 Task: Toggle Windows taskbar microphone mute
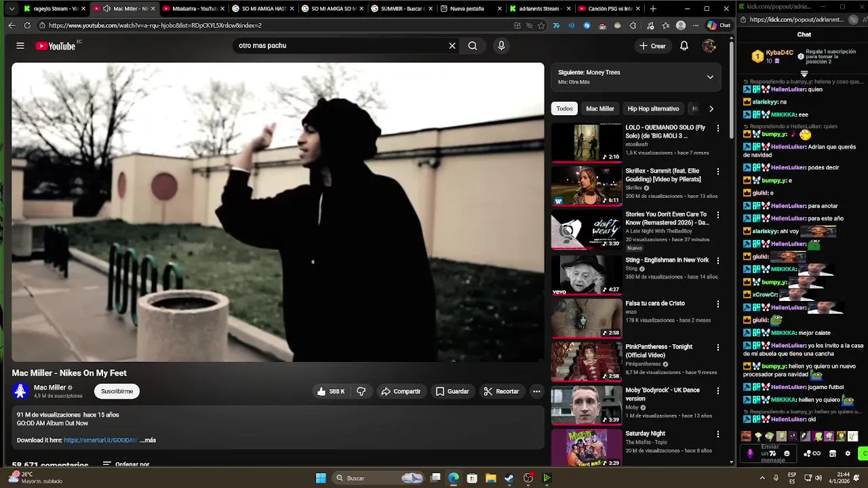776,478
